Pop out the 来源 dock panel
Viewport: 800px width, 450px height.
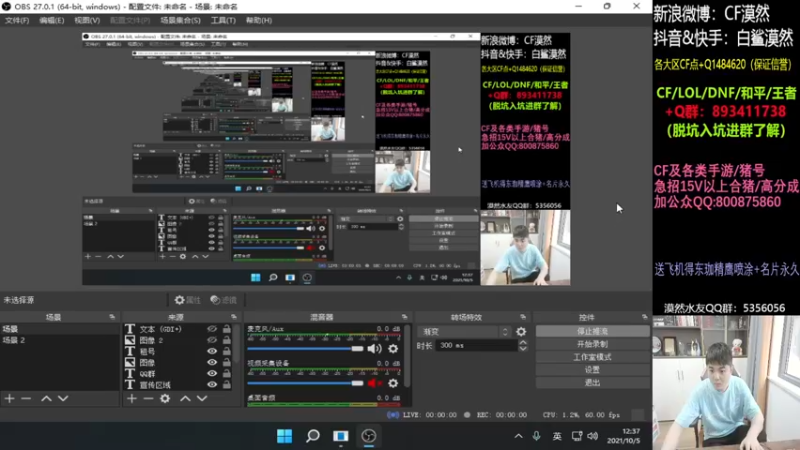[234, 317]
